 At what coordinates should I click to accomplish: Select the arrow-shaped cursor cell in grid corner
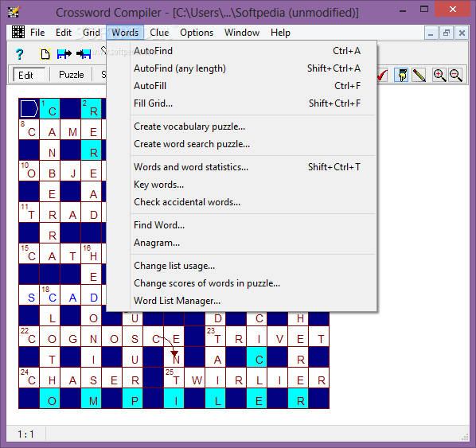coord(29,109)
